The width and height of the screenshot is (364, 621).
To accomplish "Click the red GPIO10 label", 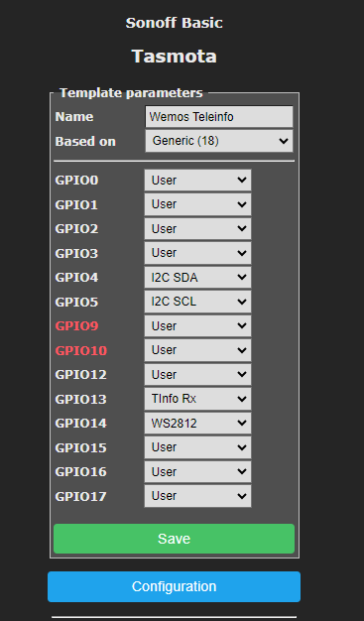I will click(x=80, y=350).
